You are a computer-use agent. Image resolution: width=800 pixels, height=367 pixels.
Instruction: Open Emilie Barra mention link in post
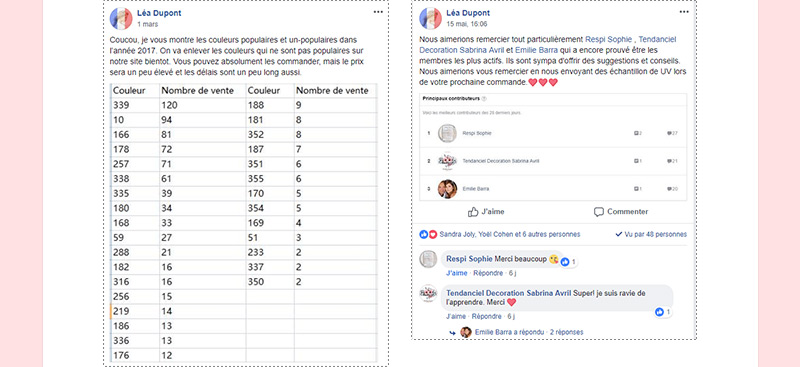click(x=536, y=50)
